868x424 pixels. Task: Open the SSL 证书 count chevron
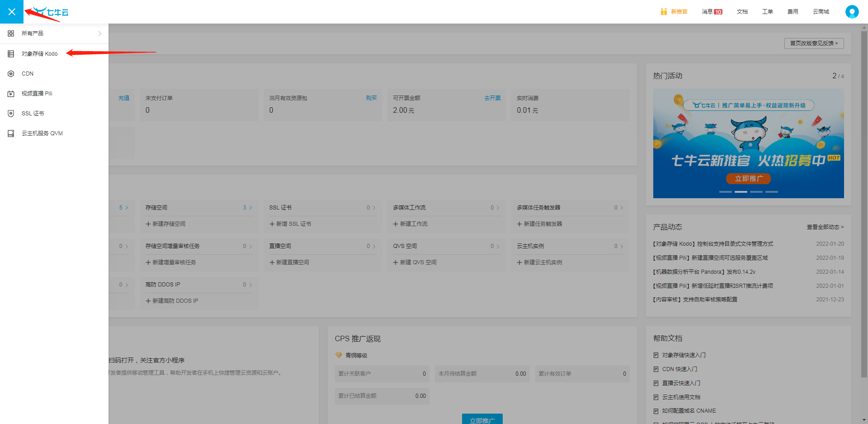coord(374,208)
